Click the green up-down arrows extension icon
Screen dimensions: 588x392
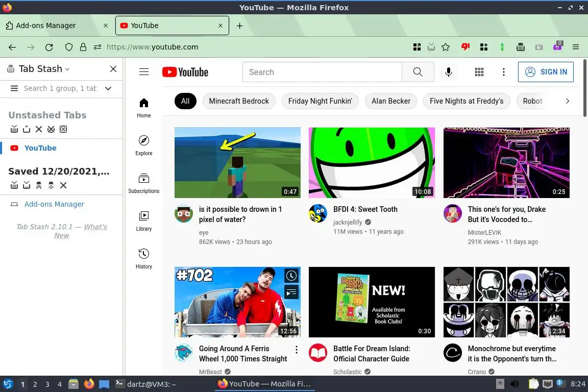pos(502,47)
